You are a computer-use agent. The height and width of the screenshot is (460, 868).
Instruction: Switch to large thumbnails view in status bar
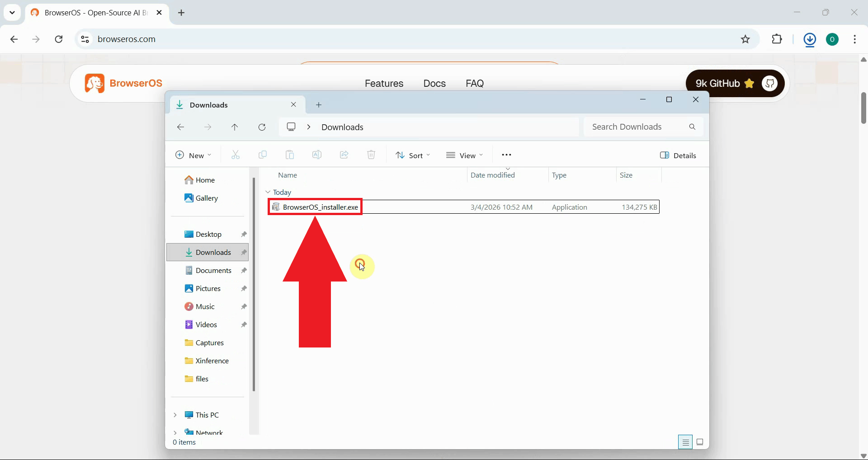point(700,442)
